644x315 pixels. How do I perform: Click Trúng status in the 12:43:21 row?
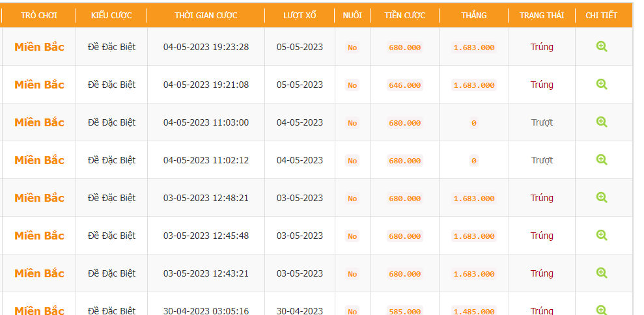542,273
